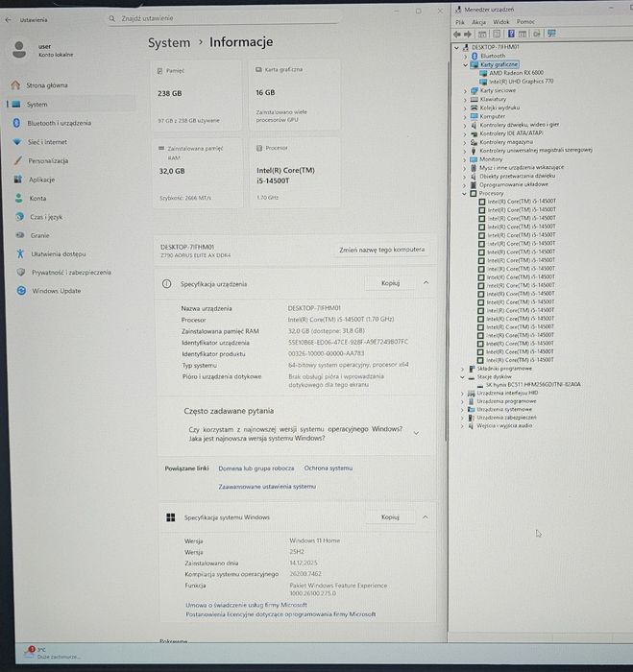
Task: Expand Urządzenia systemowe node
Action: pos(462,410)
